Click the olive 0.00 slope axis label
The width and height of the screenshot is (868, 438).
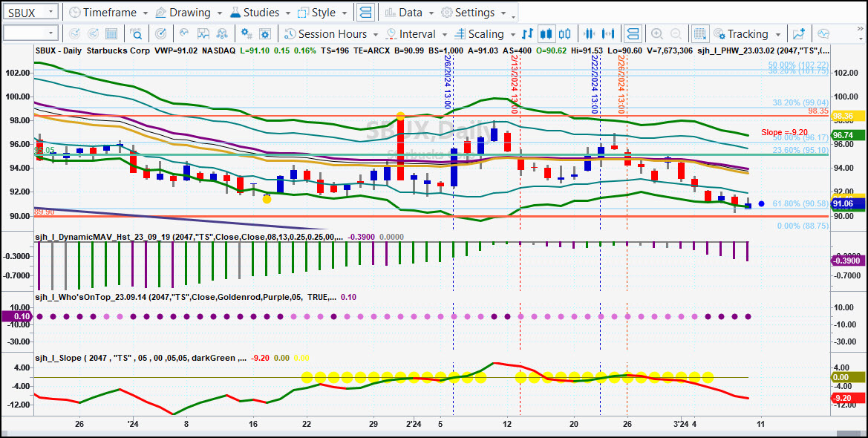849,377
